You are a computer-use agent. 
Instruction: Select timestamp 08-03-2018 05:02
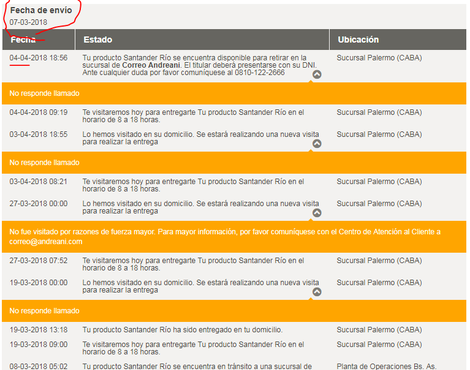pyautogui.click(x=38, y=366)
